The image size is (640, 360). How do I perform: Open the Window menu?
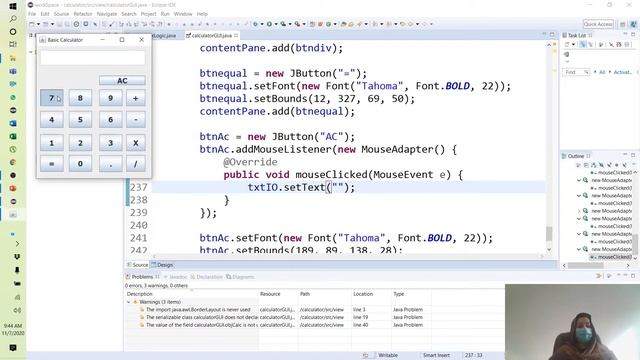183,14
